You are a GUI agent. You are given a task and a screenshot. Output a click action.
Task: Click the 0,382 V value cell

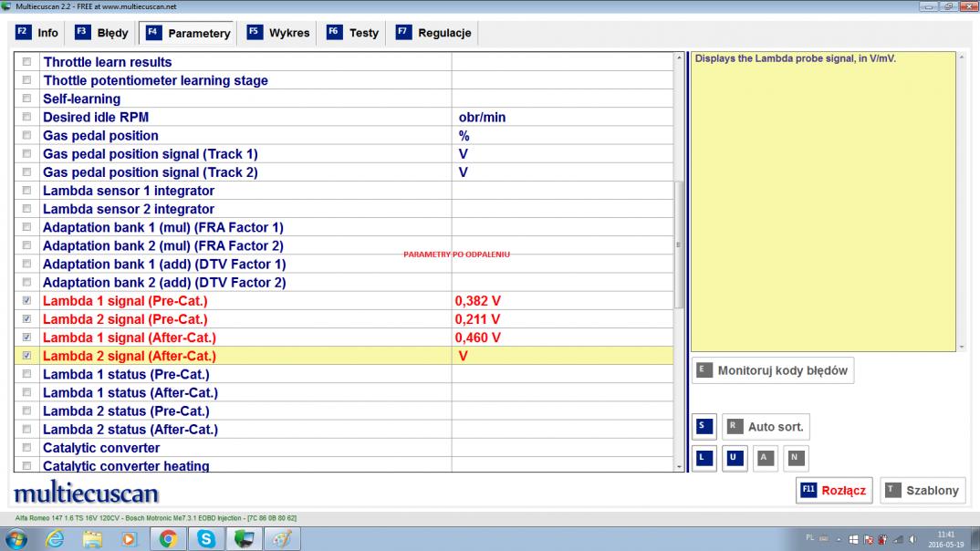[562, 300]
